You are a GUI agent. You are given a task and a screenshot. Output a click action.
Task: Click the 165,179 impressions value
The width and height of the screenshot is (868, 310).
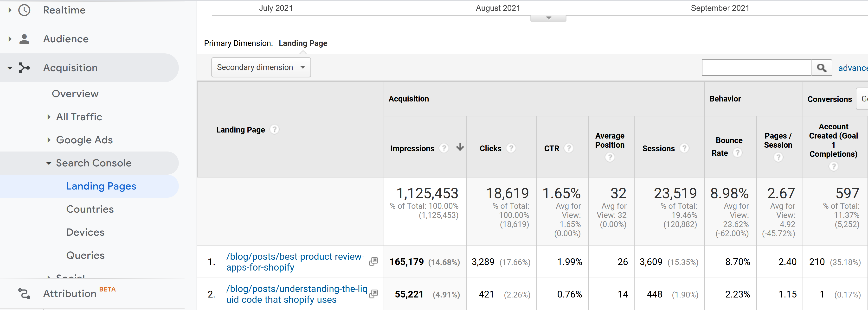tap(407, 262)
